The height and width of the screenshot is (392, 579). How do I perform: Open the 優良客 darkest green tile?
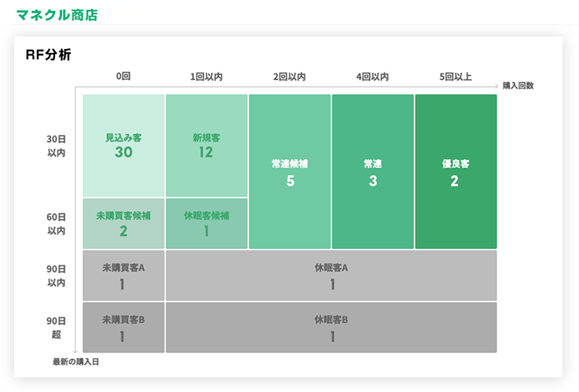(x=455, y=172)
